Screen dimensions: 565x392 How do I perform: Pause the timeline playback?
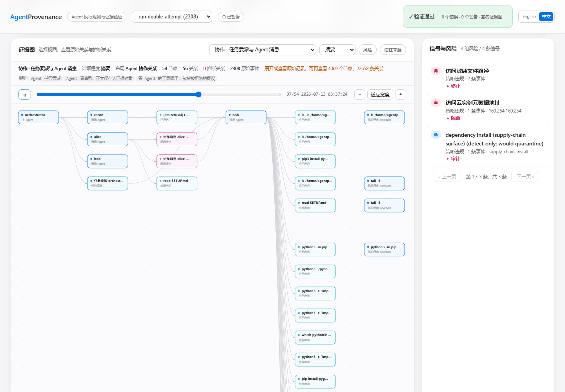pyautogui.click(x=25, y=94)
